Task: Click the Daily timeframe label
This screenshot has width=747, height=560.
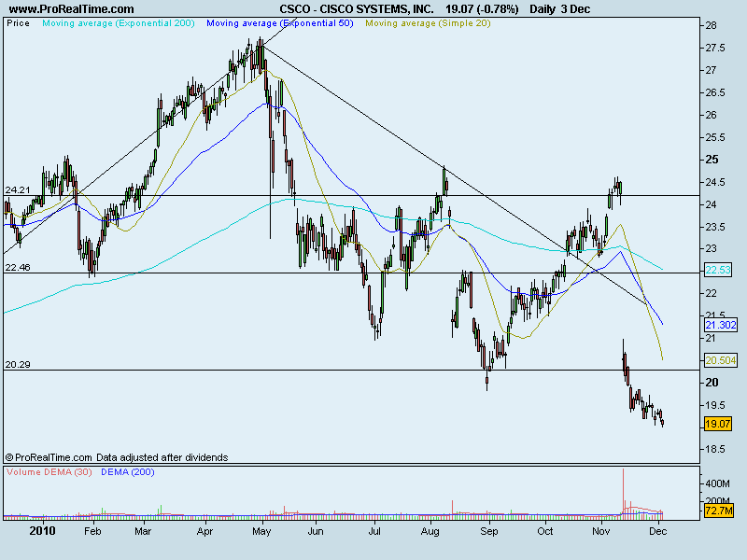Action: coord(542,9)
